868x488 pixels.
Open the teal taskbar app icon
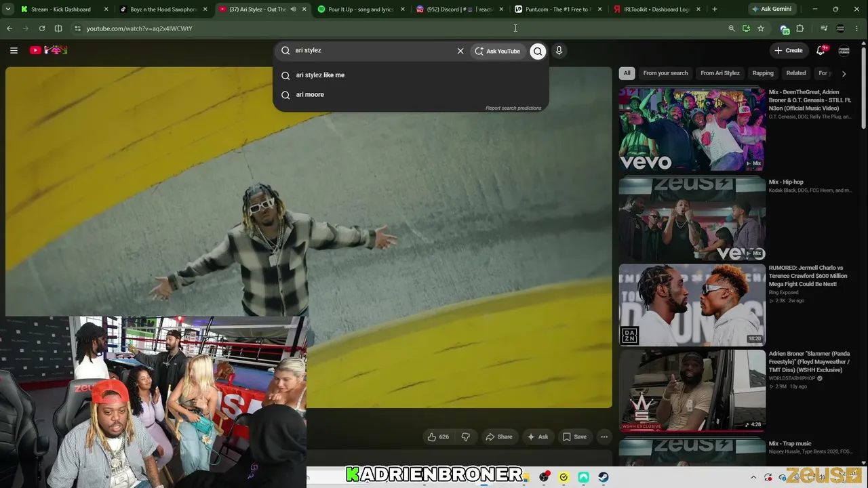coord(583,477)
